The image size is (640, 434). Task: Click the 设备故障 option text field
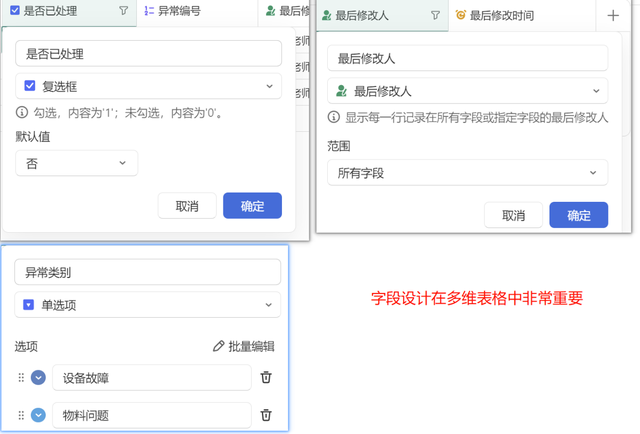152,378
